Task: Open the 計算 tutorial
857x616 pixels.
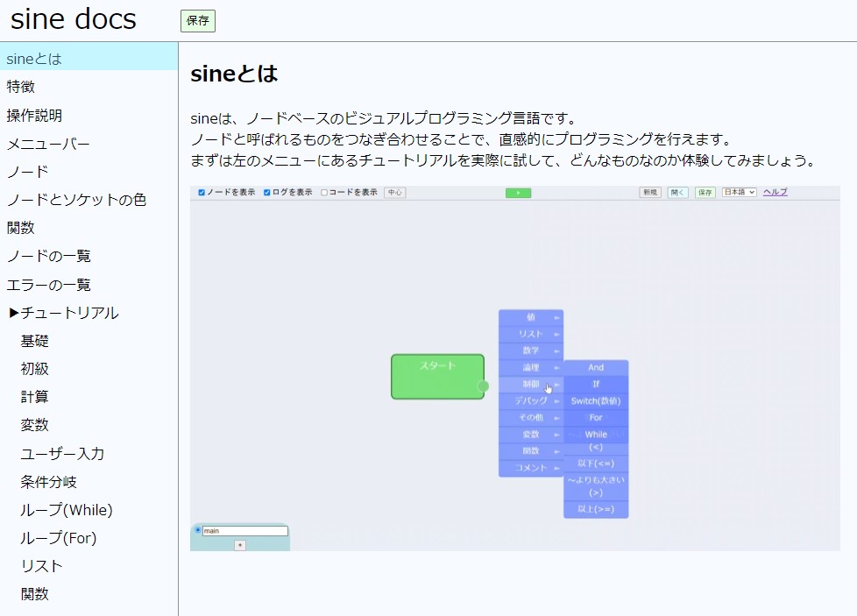Action: (35, 397)
